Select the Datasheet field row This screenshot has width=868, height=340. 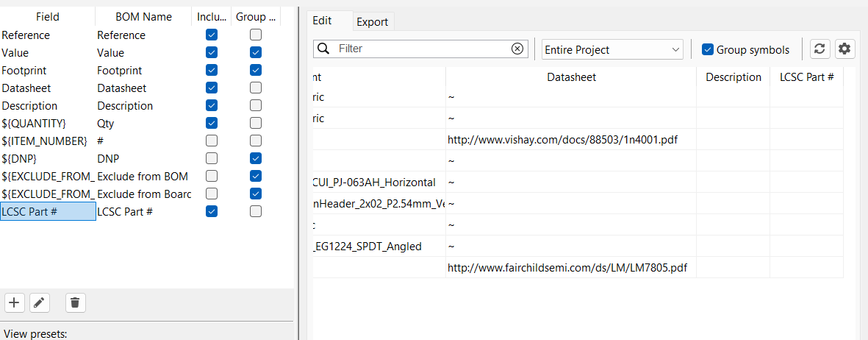point(48,88)
